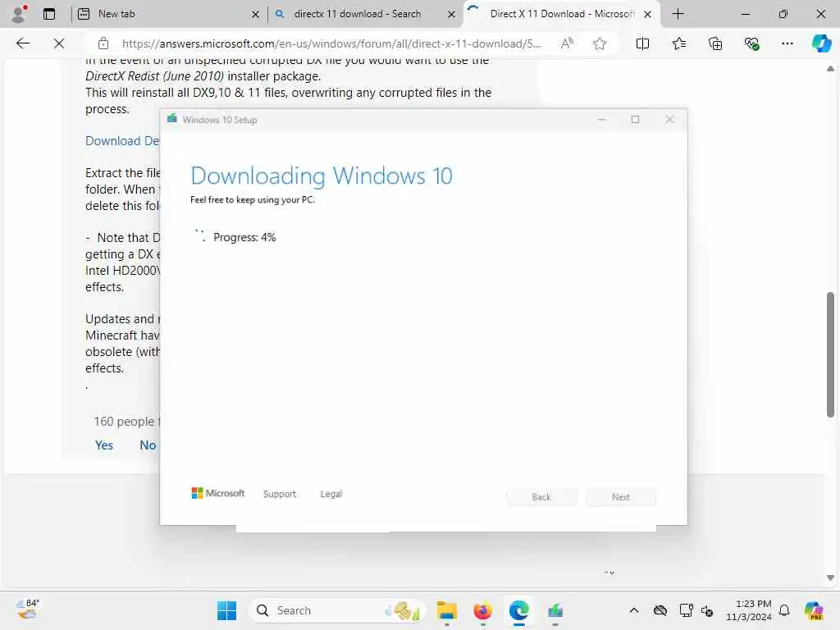Switch to Microsoft Edge in taskbar
Viewport: 840px width, 630px height.
(x=518, y=610)
